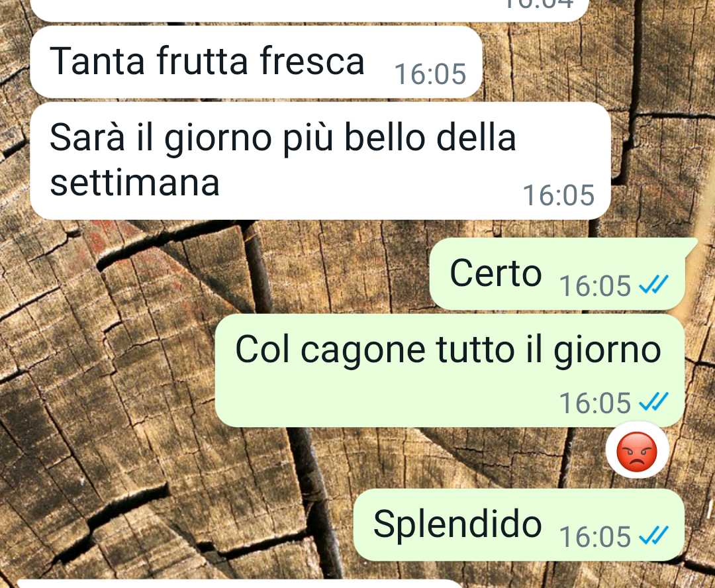
Task: Tap blue double-check read receipt on Certo
Action: pos(653,285)
